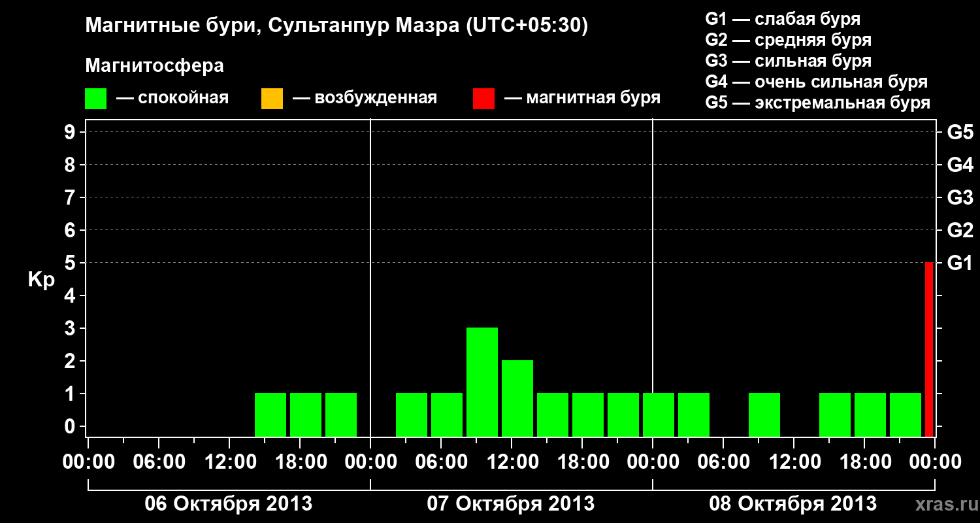Click the '— магнитная буря' legend label

pyautogui.click(x=583, y=99)
